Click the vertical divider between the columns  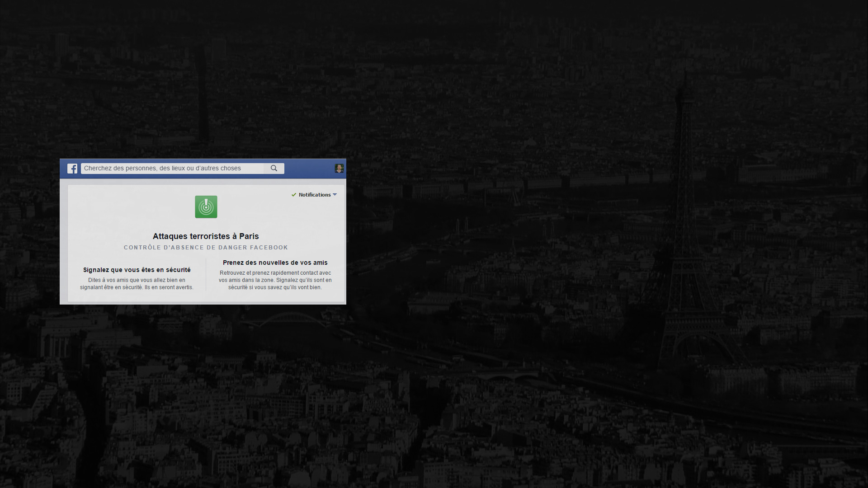coord(206,275)
